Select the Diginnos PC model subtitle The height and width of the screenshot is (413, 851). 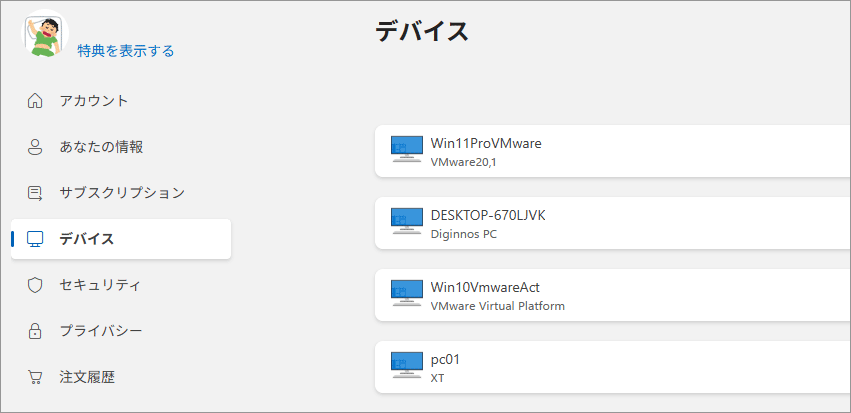pyautogui.click(x=463, y=235)
